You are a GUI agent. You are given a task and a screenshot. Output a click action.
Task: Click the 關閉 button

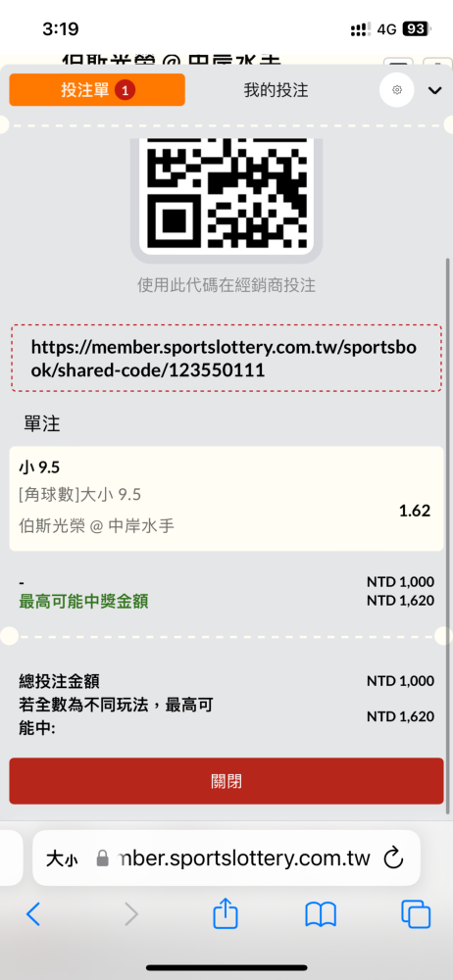(x=226, y=781)
